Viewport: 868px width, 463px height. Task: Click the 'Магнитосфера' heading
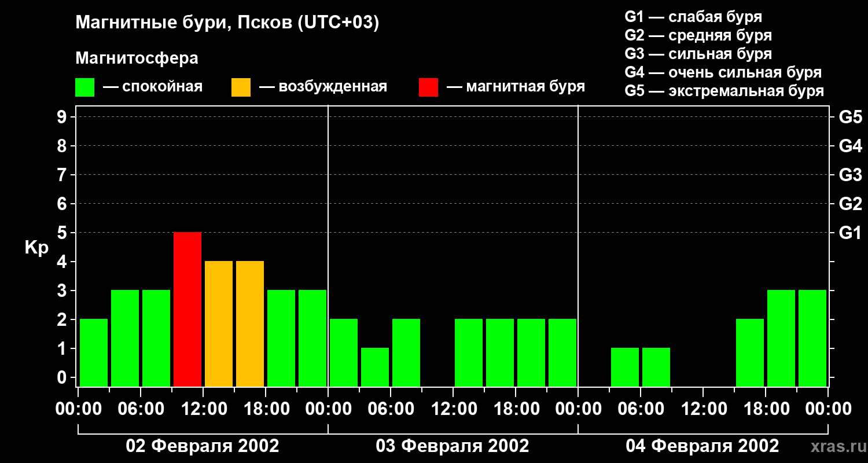tap(137, 58)
